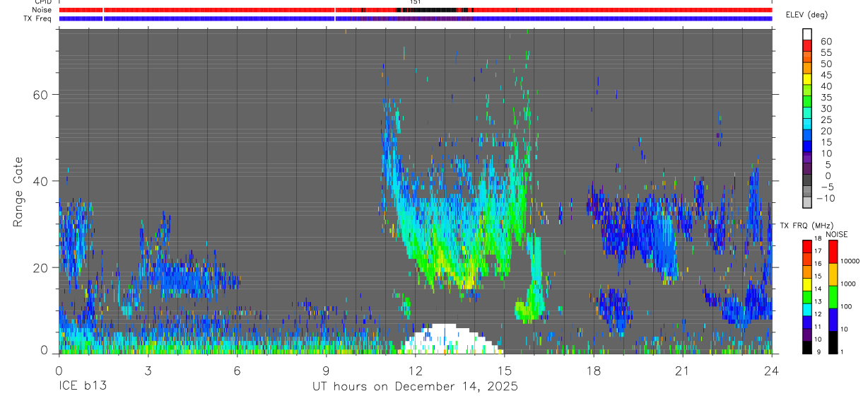Click the light gray bottom ELEV color bar segment
The image size is (868, 401).
pos(808,202)
